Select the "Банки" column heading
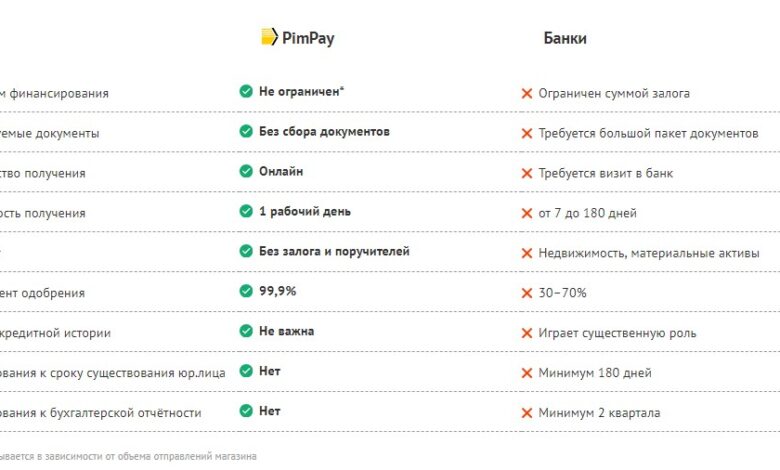 565,39
